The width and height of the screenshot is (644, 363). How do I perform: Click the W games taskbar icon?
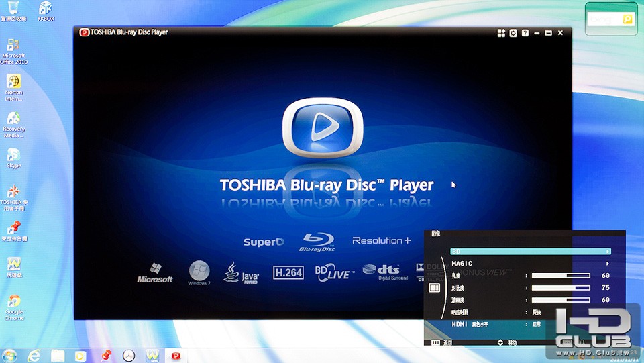(152, 356)
